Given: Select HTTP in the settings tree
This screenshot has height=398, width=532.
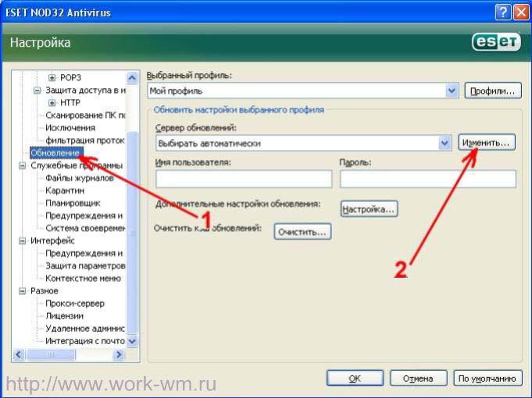Looking at the screenshot, I should pyautogui.click(x=70, y=103).
